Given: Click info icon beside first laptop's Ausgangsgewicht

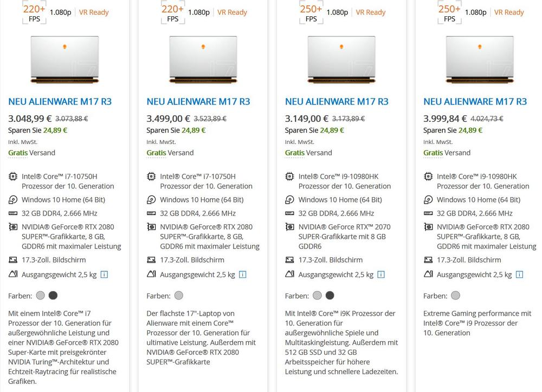Looking at the screenshot, I should [104, 275].
